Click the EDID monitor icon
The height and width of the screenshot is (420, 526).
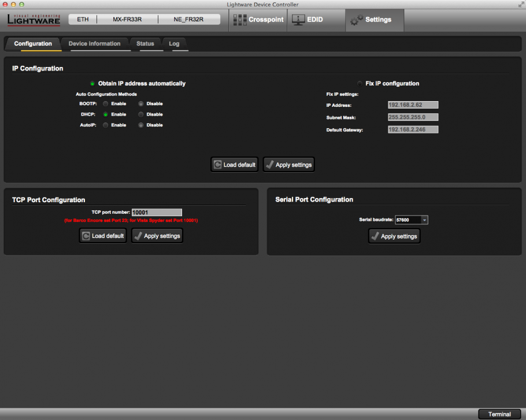pyautogui.click(x=298, y=20)
